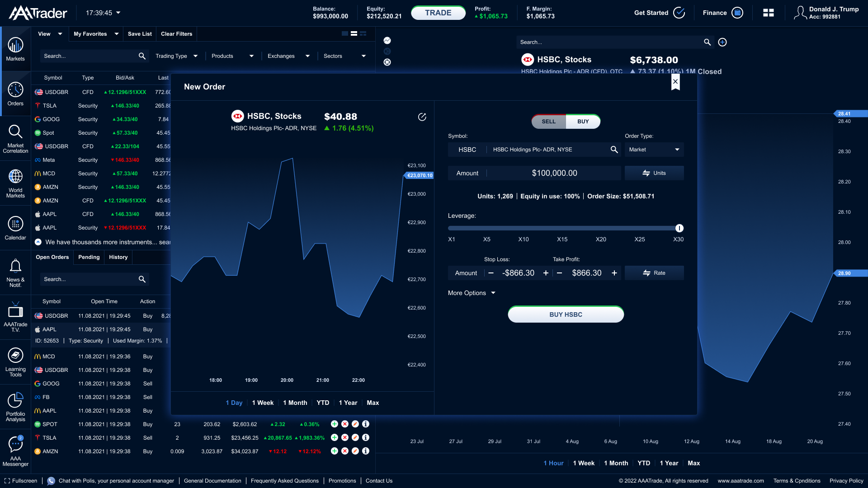Viewport: 868px width, 488px height.
Task: Toggle Stop Loss Amount to Rate
Action: pos(654,273)
